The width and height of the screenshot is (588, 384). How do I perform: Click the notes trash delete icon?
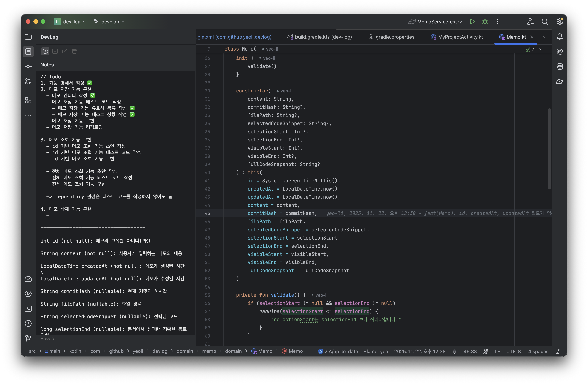pos(74,51)
